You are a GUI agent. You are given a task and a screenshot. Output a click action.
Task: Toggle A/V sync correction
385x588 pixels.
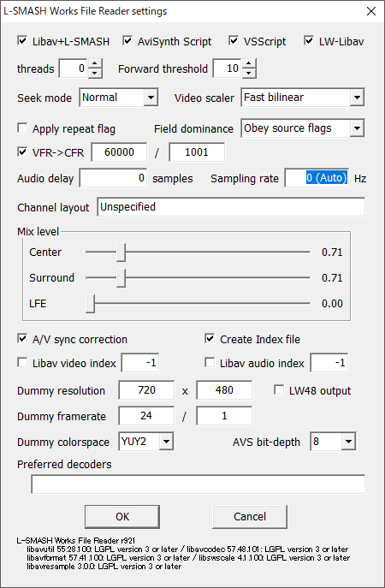22,339
